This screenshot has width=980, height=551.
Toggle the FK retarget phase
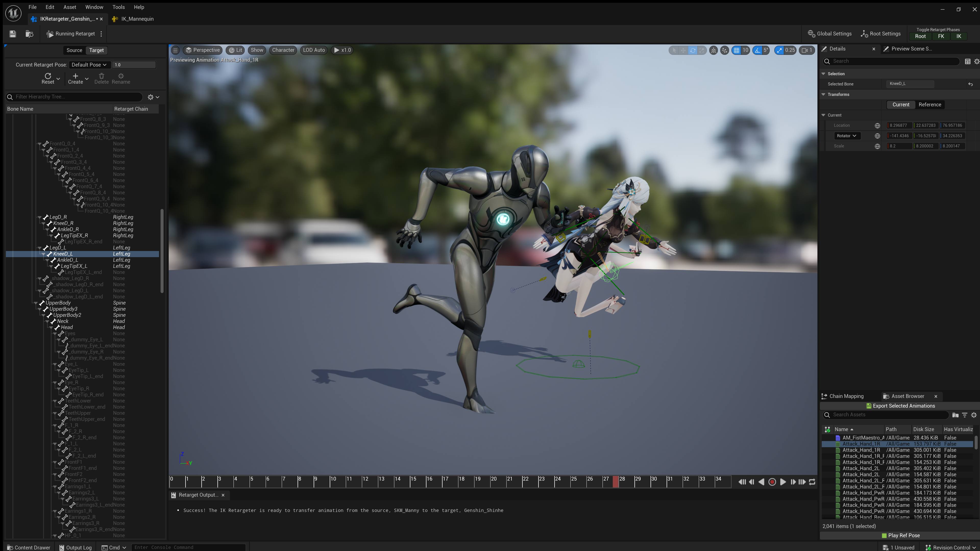941,36
